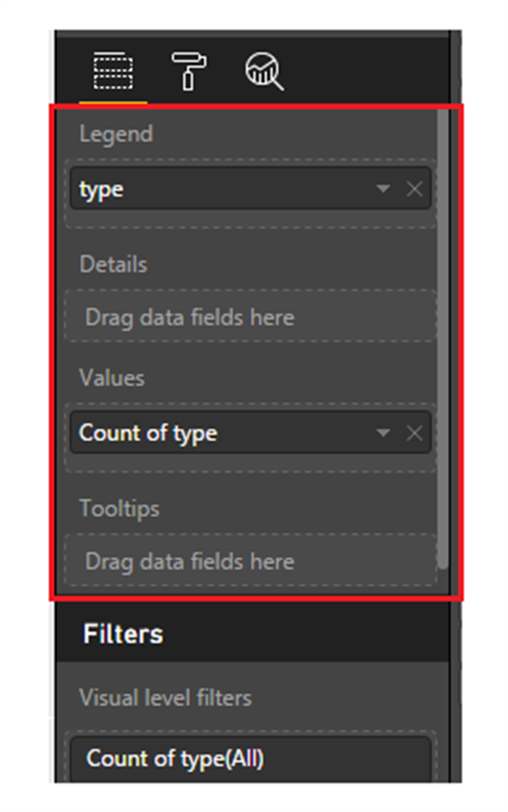Click the Legend section label
Image resolution: width=508 pixels, height=812 pixels.
pos(116,134)
